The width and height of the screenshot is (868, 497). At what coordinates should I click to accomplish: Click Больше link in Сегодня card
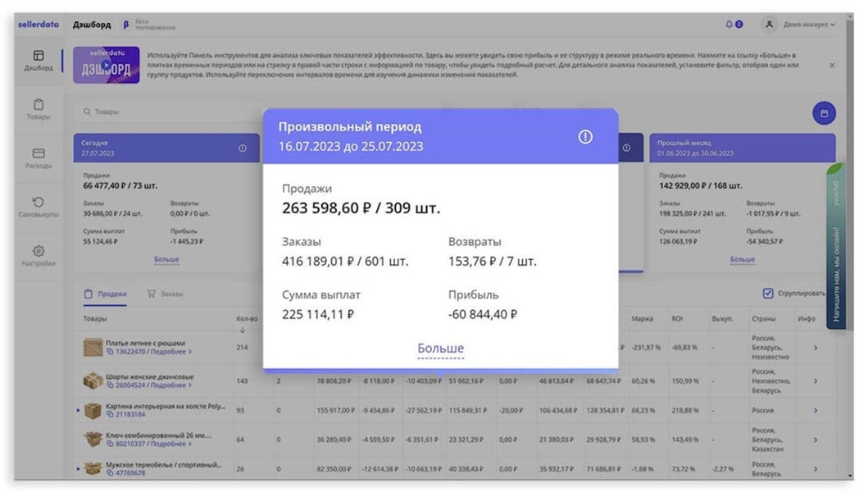(x=166, y=260)
